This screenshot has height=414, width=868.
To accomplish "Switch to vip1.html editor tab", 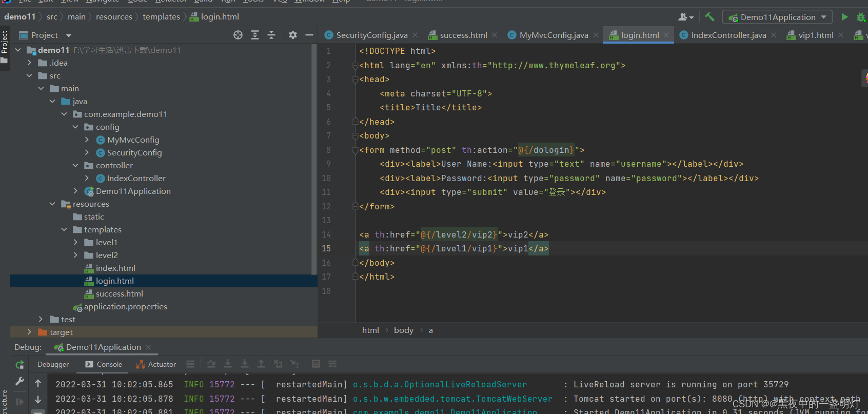I will click(816, 35).
